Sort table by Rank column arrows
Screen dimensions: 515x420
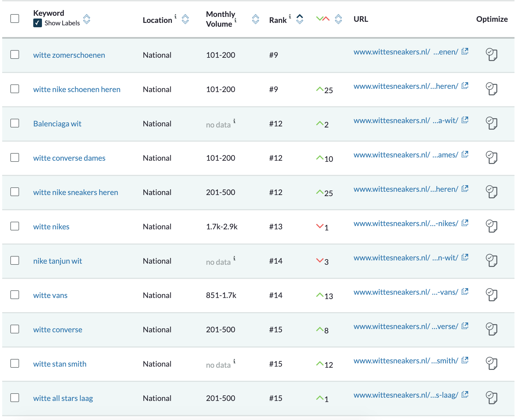300,19
